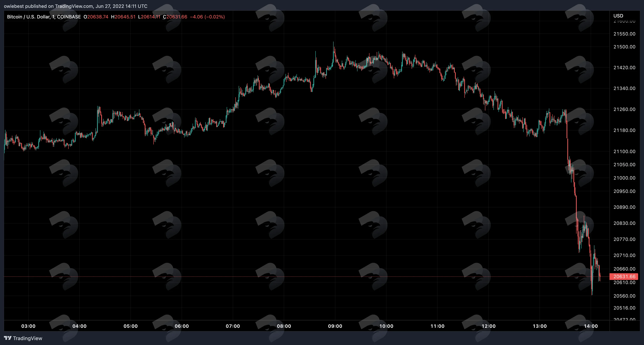Click the 20890.00 price axis label
Image resolution: width=644 pixels, height=345 pixels.
(x=624, y=207)
